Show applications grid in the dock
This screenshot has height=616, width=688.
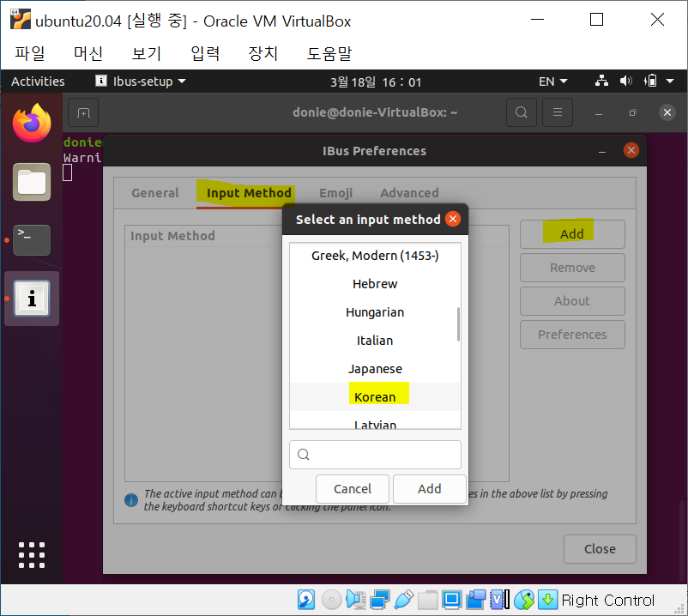[x=32, y=555]
